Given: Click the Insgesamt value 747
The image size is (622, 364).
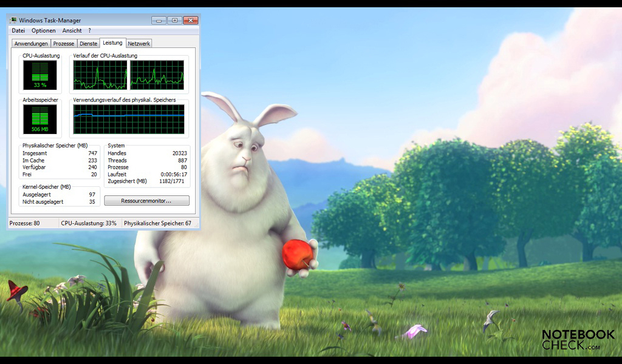Looking at the screenshot, I should click(93, 153).
